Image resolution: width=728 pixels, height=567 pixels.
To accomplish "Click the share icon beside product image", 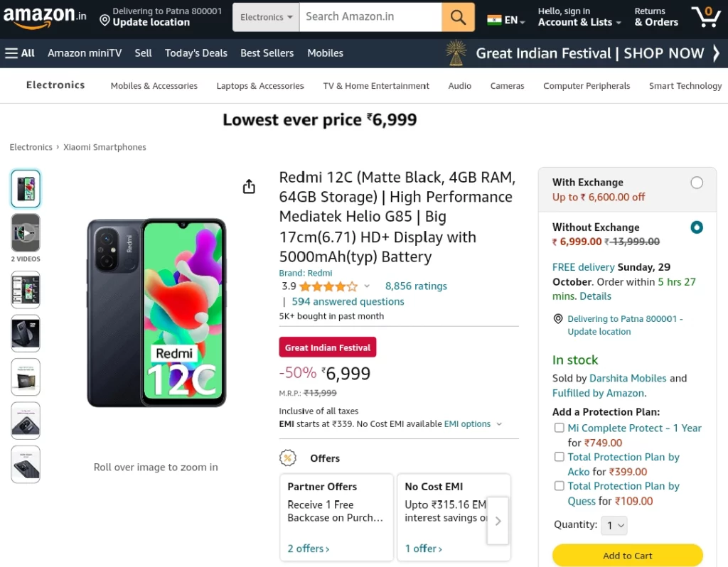I will 249,187.
